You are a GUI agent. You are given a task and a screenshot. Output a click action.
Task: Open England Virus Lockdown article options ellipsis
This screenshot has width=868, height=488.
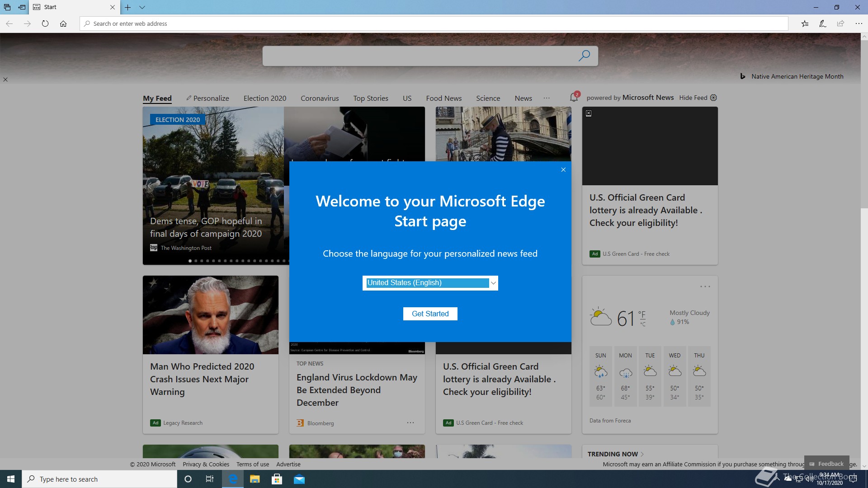point(410,422)
